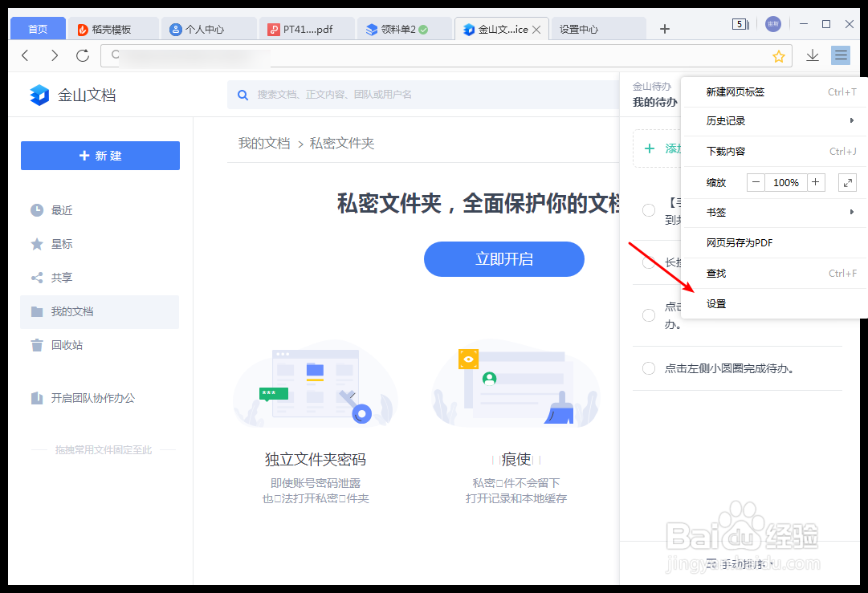This screenshot has width=868, height=593.
Task: Switch to the 个人中心 tab
Action: (210, 29)
